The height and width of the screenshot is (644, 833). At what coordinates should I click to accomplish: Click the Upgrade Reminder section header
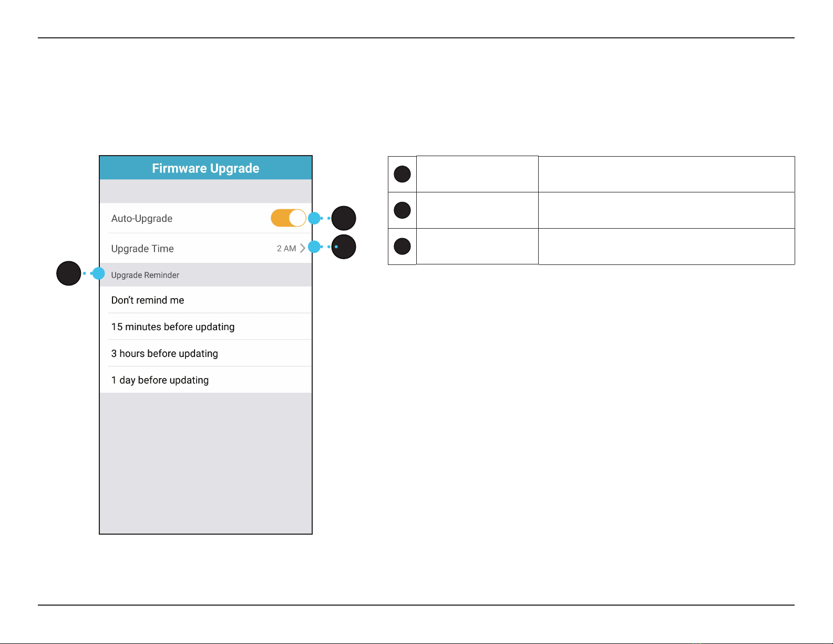[145, 275]
